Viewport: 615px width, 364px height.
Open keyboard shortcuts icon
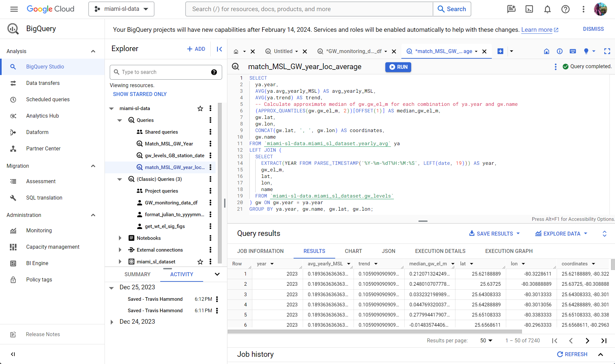[573, 51]
